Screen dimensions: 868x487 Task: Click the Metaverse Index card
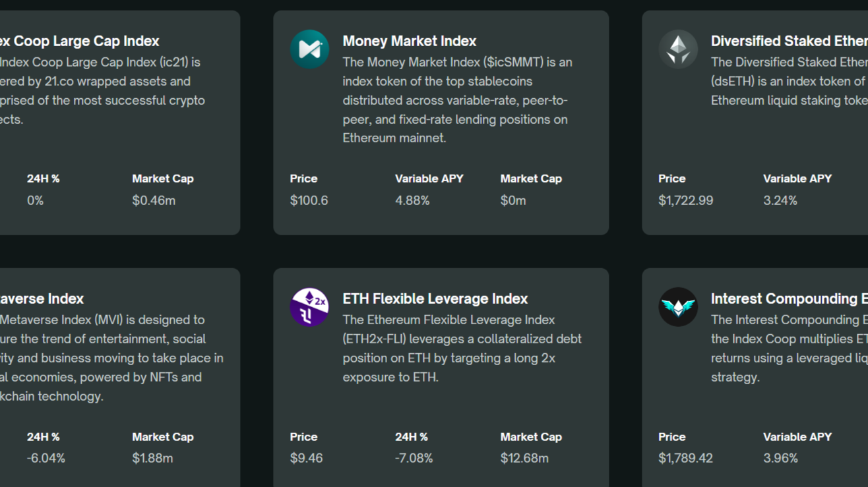(x=120, y=376)
